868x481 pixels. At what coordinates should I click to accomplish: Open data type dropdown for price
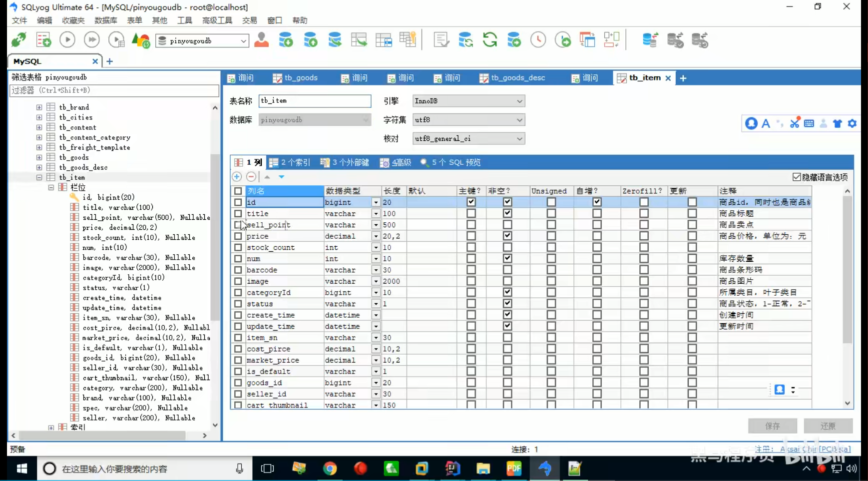[x=376, y=236]
